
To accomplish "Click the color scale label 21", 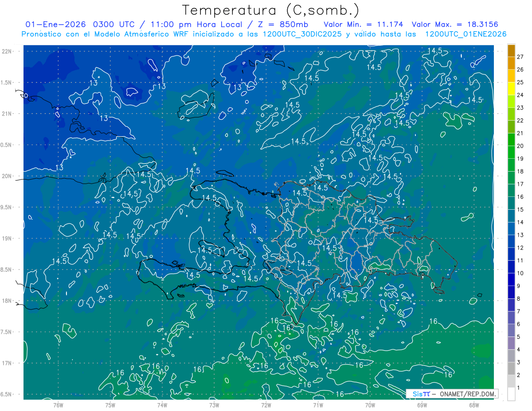I will (521, 133).
